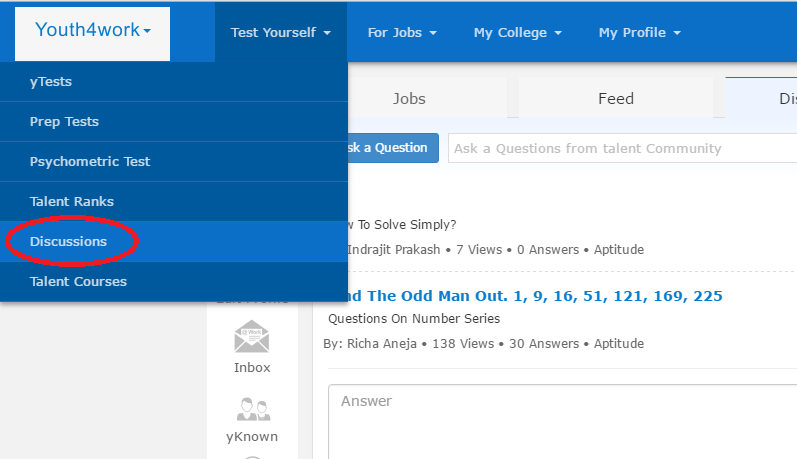Click the Ask a Question button
Viewport: 797px width, 459px height.
(393, 148)
